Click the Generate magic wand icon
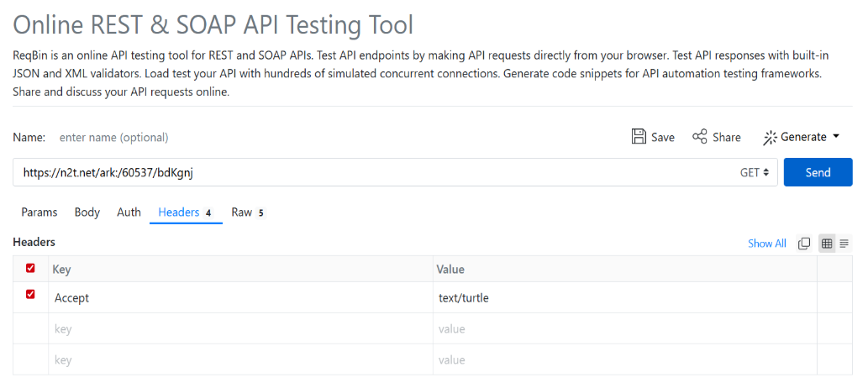Viewport: 868px width, 388px height. (x=769, y=137)
